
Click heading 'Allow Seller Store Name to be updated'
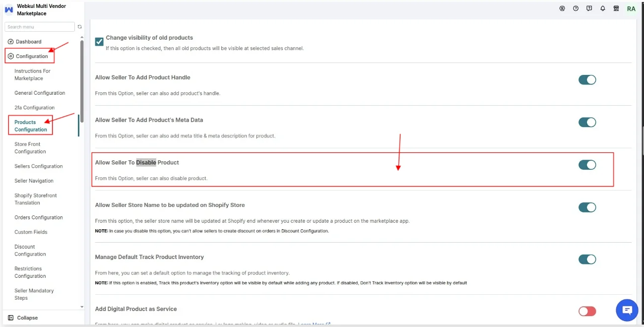click(x=170, y=205)
